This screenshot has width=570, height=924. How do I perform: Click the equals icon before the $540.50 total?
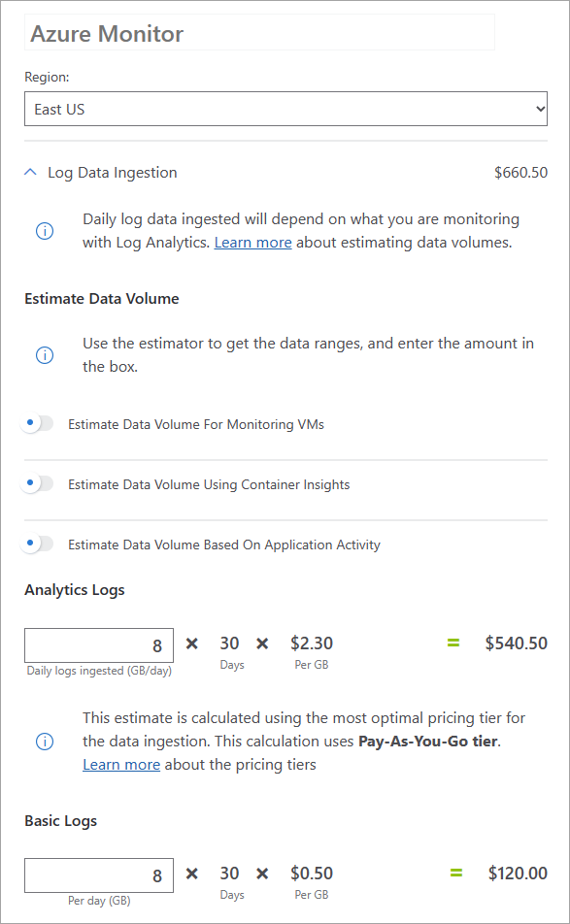pos(455,643)
